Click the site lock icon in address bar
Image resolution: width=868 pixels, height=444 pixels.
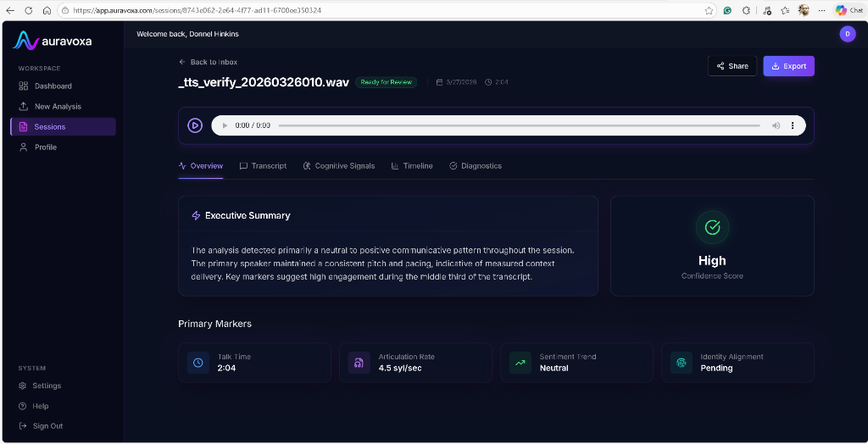[x=66, y=10]
